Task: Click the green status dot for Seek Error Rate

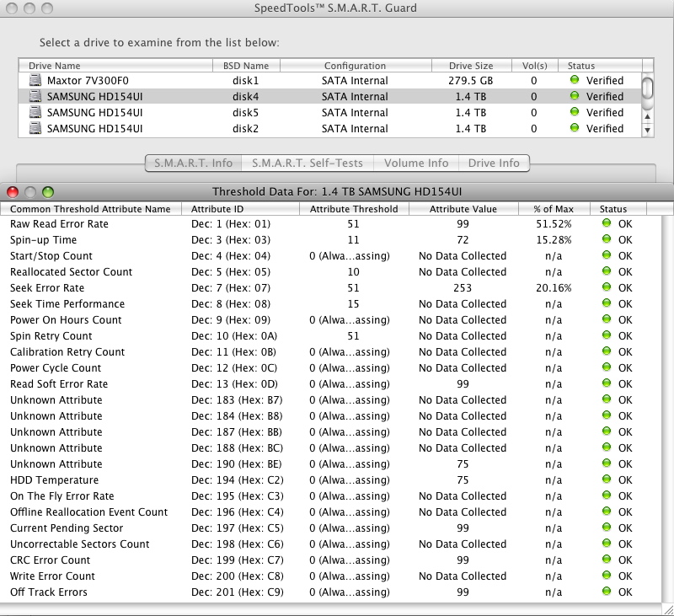Action: pyautogui.click(x=607, y=287)
